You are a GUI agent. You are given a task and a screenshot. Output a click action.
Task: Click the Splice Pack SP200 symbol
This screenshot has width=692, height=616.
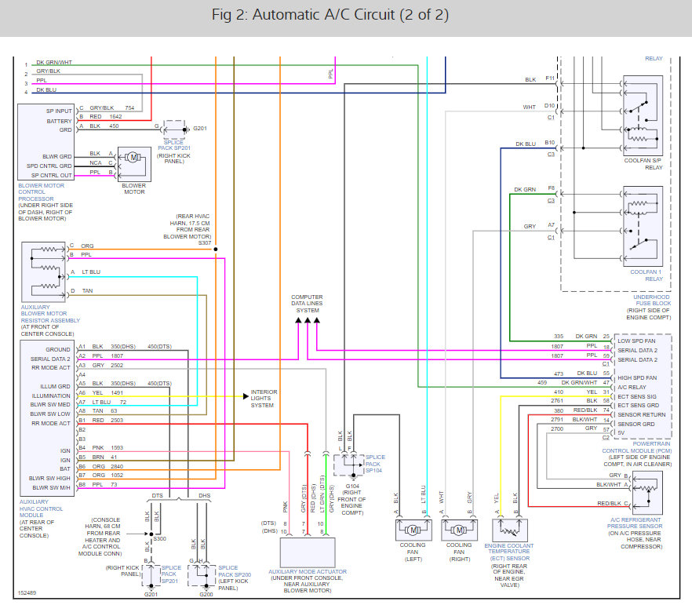(x=202, y=575)
